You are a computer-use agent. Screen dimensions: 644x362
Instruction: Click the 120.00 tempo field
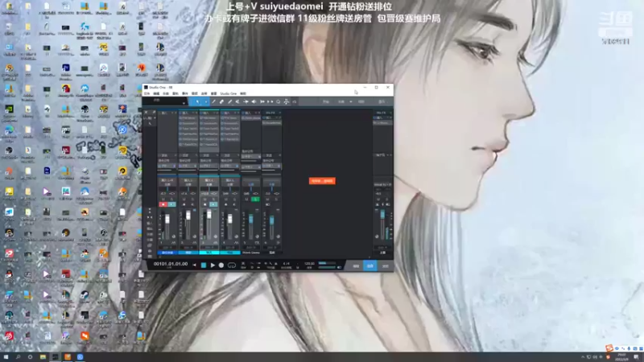click(x=309, y=264)
